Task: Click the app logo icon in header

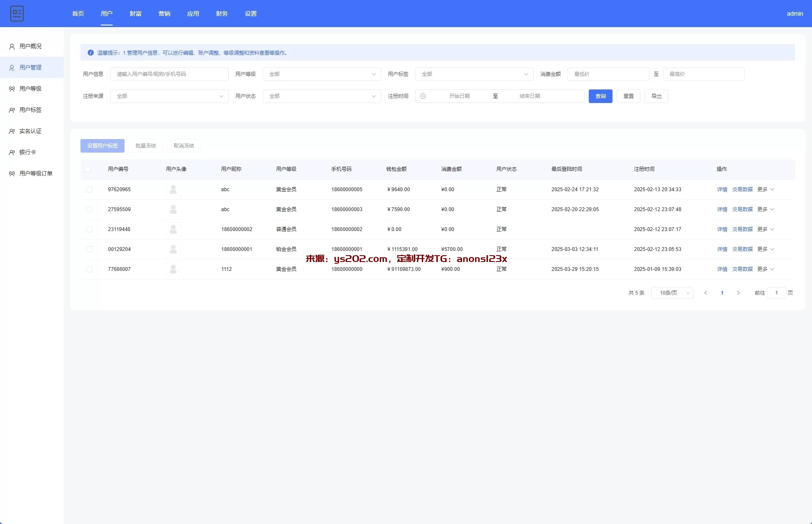Action: pyautogui.click(x=17, y=14)
